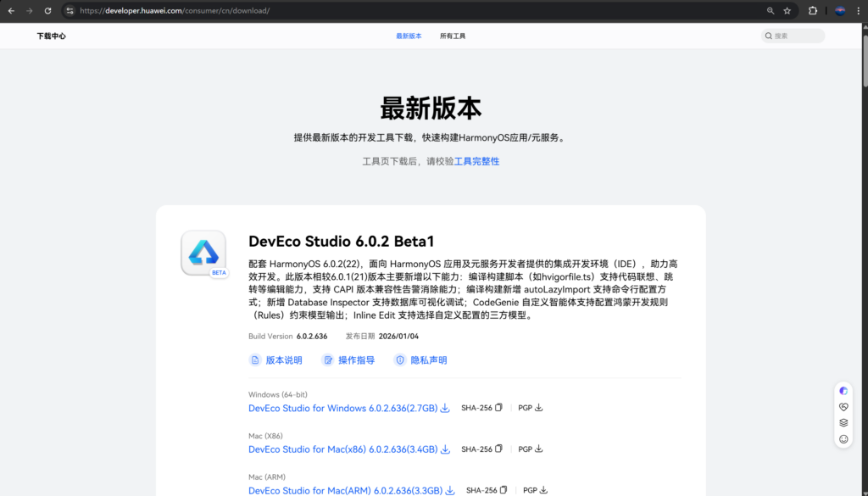Screen dimensions: 868x496
Task: Click the heart feedback icon on the right sidebar
Action: [843, 407]
